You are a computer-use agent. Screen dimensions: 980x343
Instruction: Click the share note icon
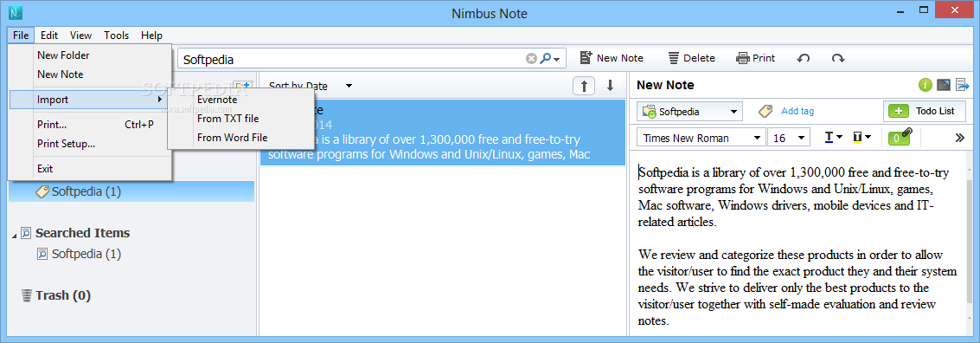(963, 85)
